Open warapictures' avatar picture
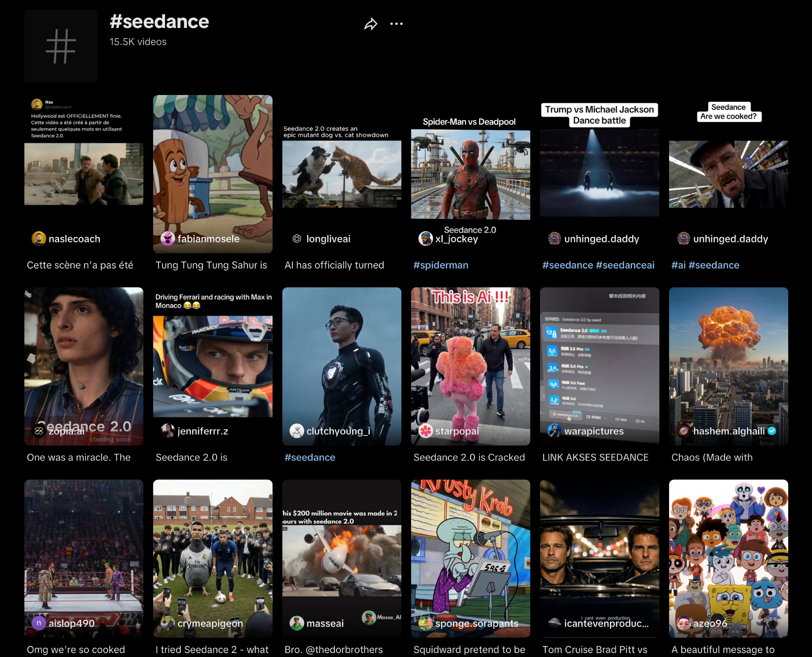Viewport: 812px width, 657px height. (555, 431)
